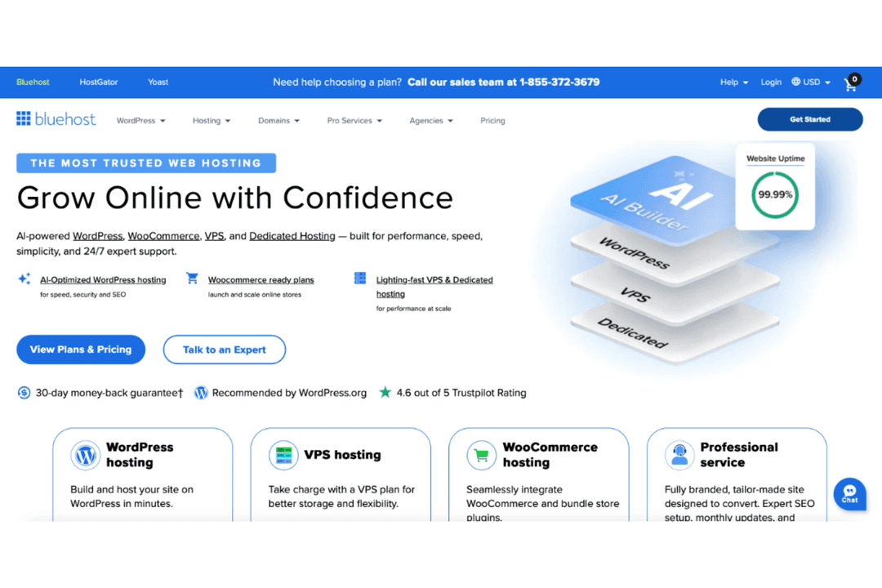The image size is (882, 588).
Task: Click Talk to an Expert button
Action: 225,350
